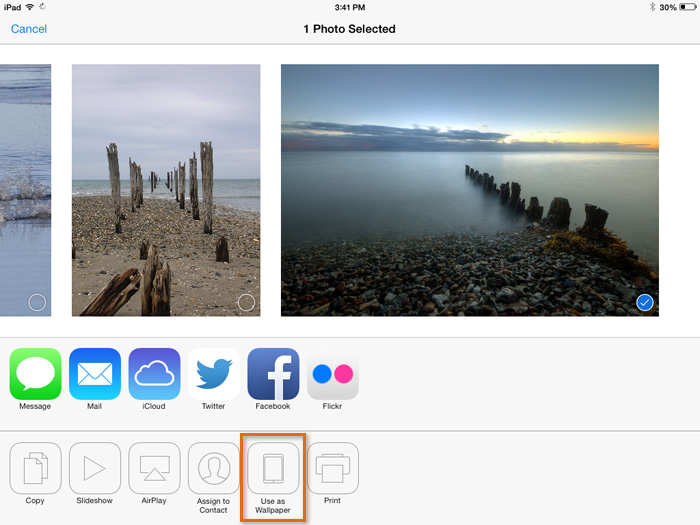Viewport: 700px width, 525px height.
Task: Cancel the photo selection
Action: point(29,29)
